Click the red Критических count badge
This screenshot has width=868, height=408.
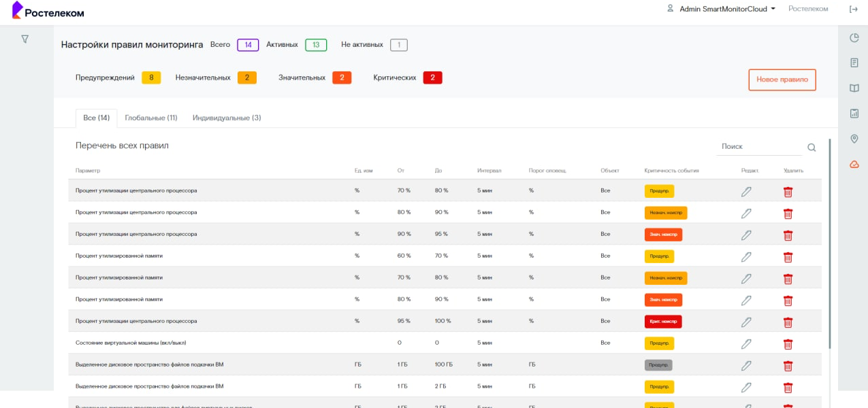click(x=432, y=78)
